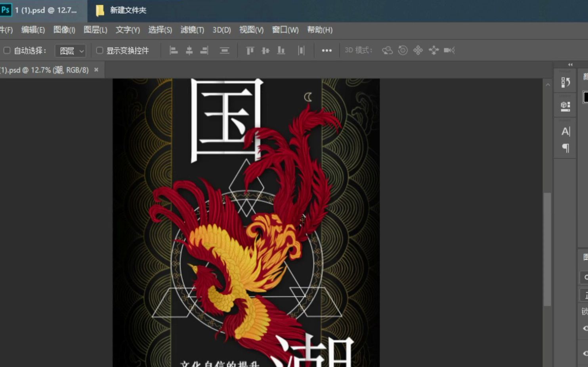Open the 图层(L) menu
The image size is (588, 367).
click(95, 30)
